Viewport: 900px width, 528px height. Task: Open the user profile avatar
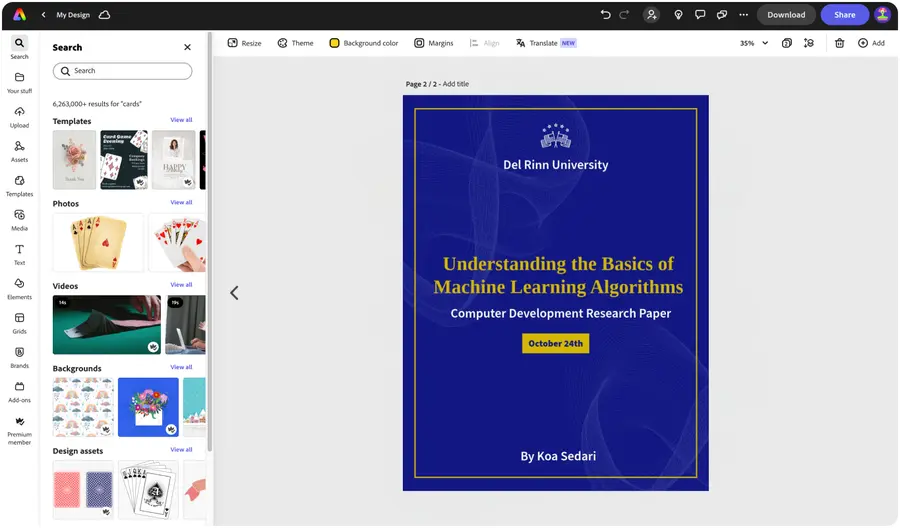pyautogui.click(x=882, y=15)
